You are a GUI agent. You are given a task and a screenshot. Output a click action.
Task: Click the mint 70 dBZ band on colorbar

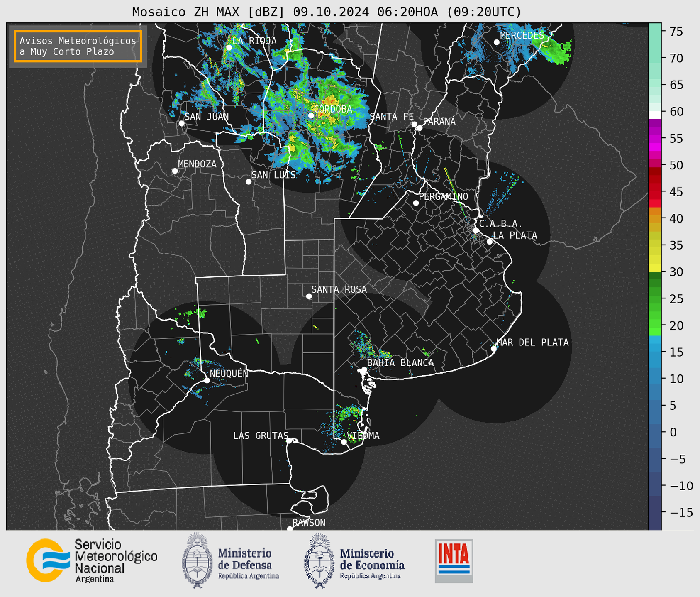tap(655, 58)
